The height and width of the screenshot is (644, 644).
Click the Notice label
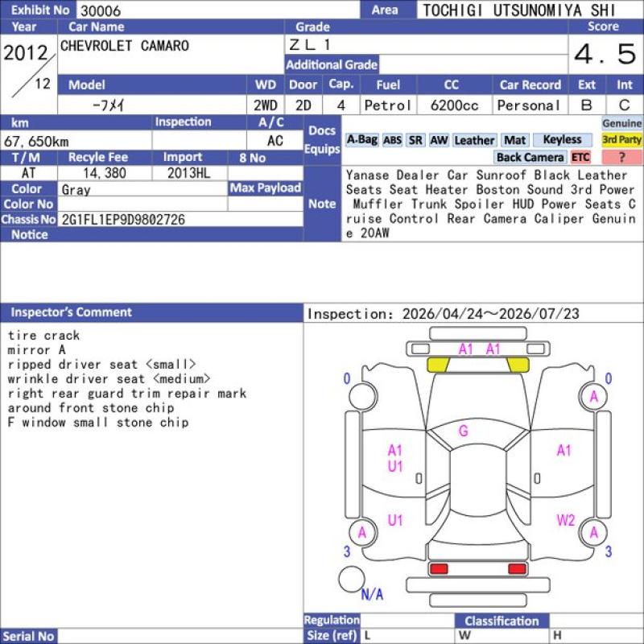[x=29, y=234]
